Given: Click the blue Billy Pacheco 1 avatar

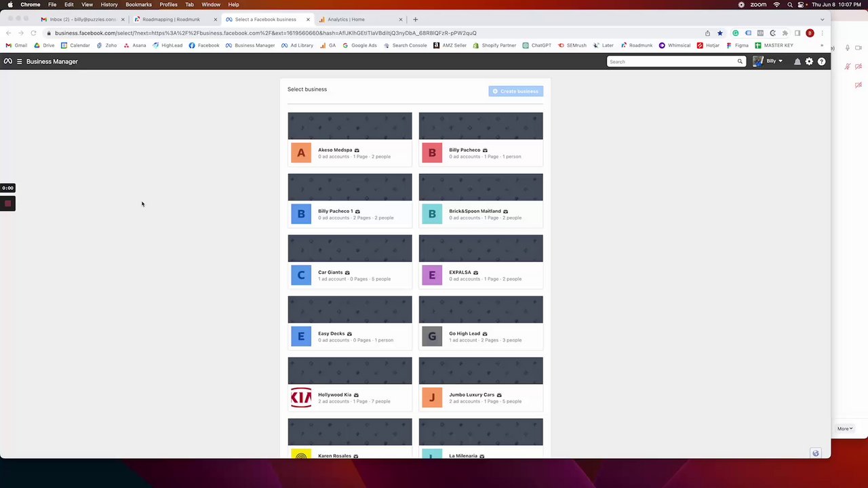Looking at the screenshot, I should (x=301, y=214).
